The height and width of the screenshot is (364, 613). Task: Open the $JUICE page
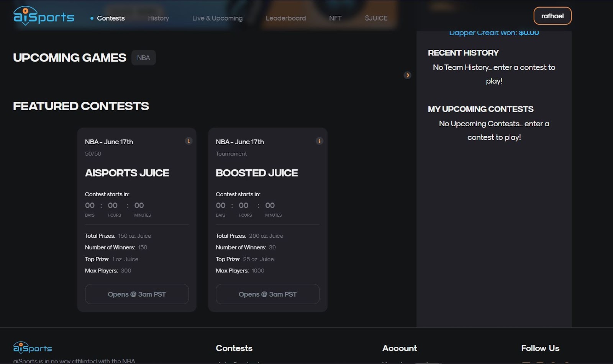(376, 18)
